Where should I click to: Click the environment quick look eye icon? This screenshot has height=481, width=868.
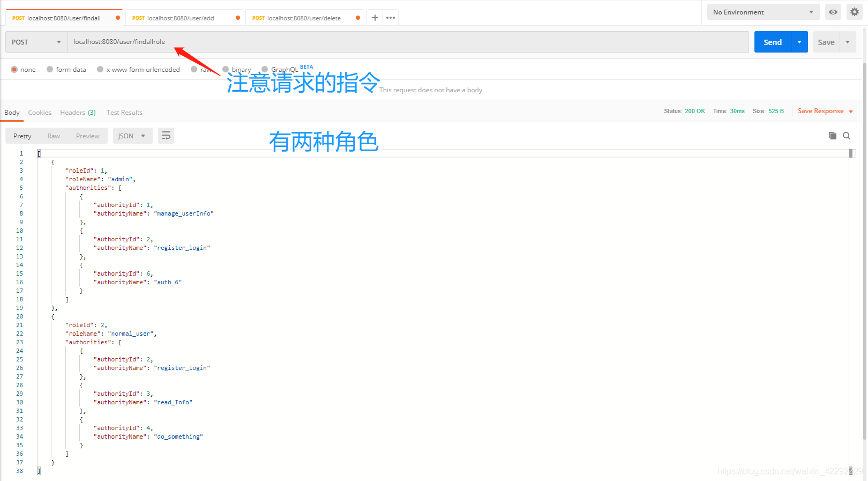(833, 12)
